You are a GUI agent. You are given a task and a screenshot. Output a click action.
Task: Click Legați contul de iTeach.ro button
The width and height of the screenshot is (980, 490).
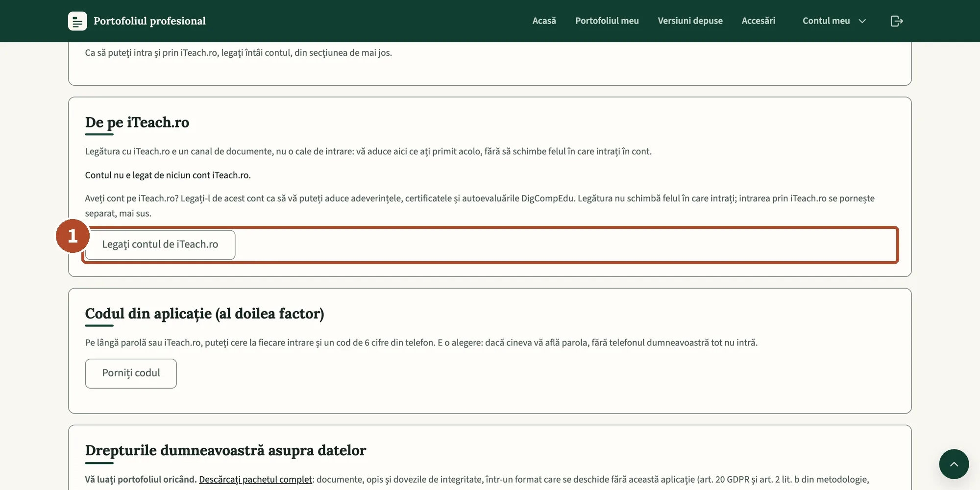[160, 245]
